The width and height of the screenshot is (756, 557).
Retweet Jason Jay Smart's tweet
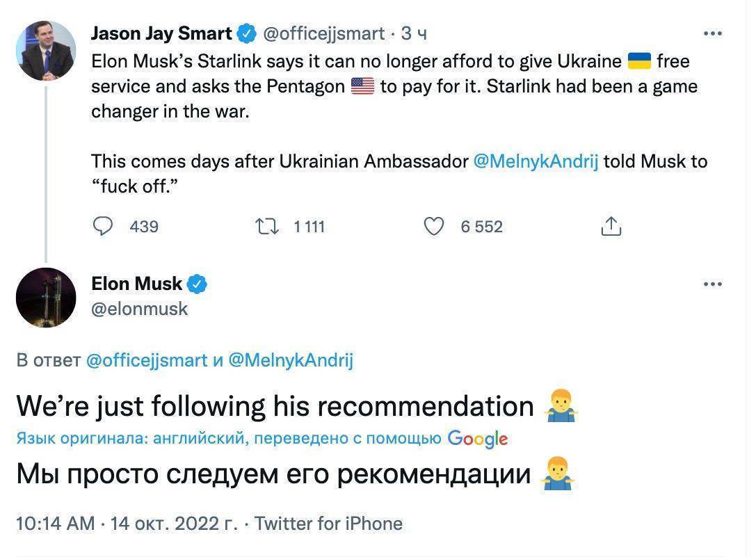click(266, 226)
